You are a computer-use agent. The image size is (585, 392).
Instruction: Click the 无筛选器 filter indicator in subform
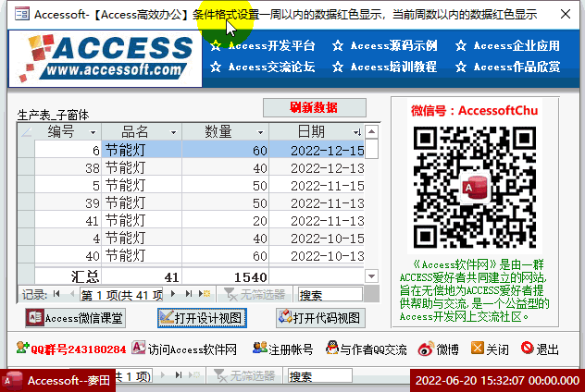pos(255,294)
